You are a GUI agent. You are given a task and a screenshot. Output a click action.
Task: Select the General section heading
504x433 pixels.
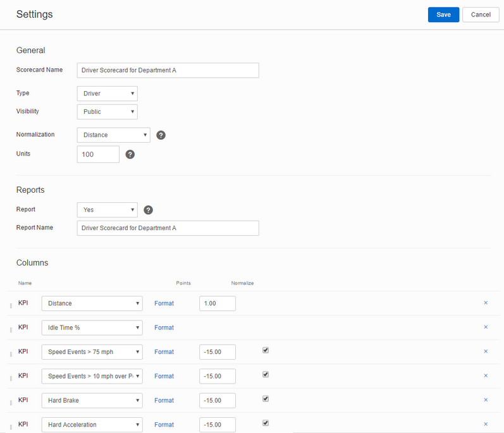tap(30, 51)
